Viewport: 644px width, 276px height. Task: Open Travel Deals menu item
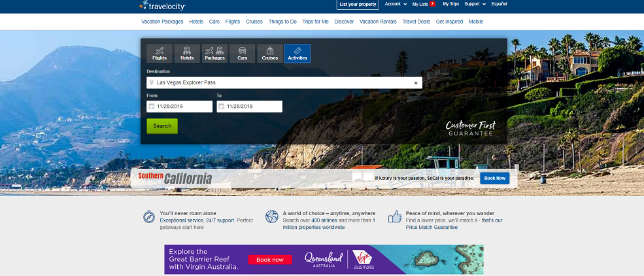[x=416, y=22]
